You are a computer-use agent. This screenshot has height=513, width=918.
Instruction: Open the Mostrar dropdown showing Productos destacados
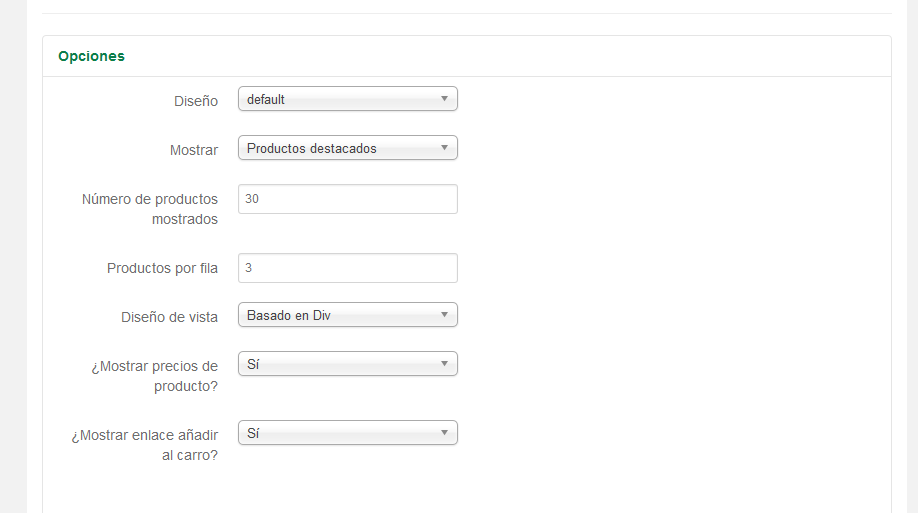(x=348, y=148)
